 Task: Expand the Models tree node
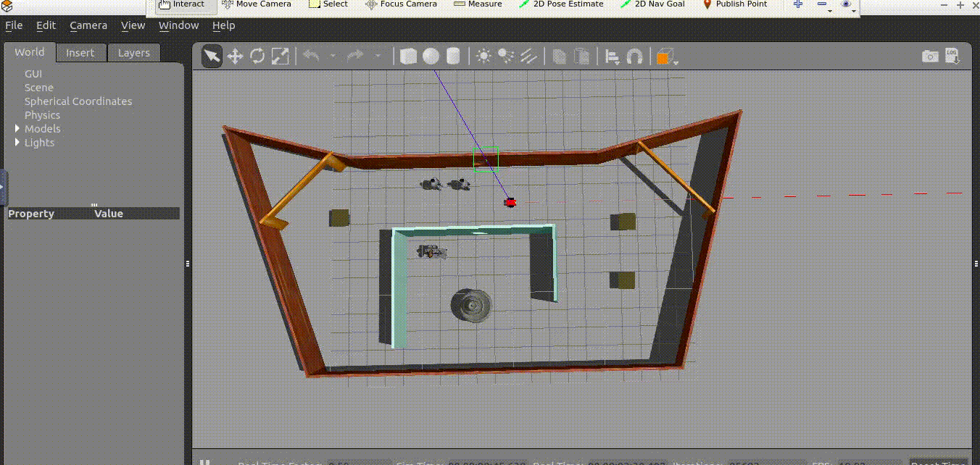pyautogui.click(x=18, y=128)
